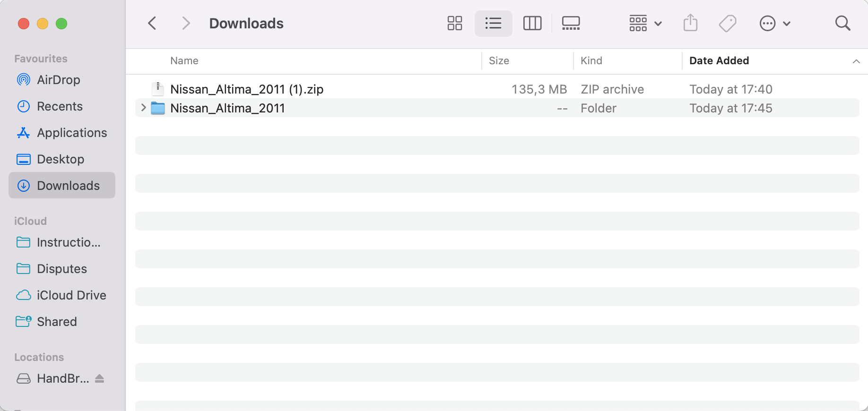The width and height of the screenshot is (868, 411).
Task: Open the Disputes folder in sidebar
Action: 62,269
